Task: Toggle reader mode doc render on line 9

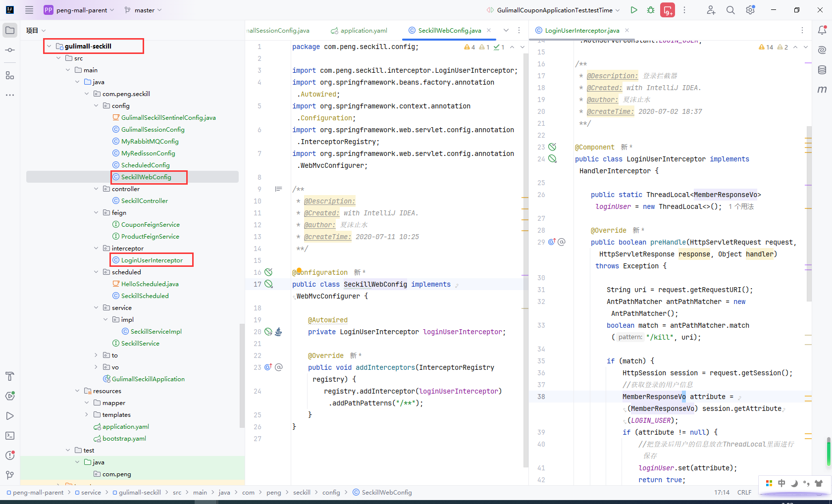Action: click(x=279, y=189)
